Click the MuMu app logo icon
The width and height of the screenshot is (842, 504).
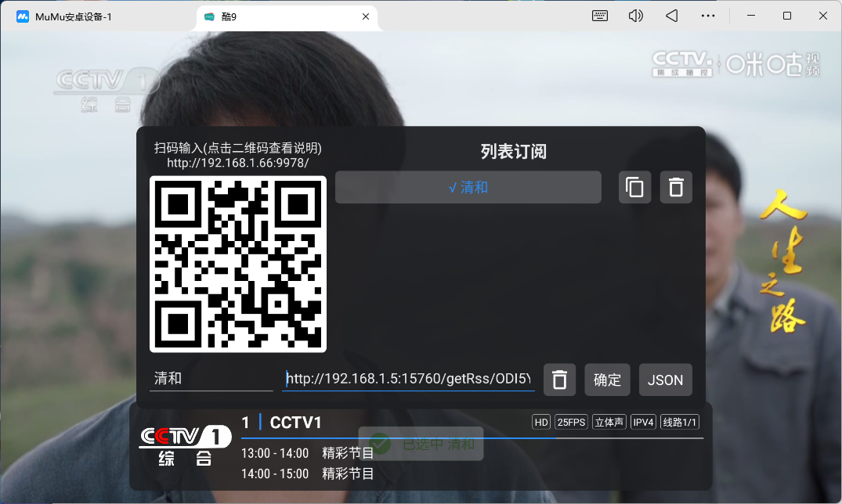23,16
